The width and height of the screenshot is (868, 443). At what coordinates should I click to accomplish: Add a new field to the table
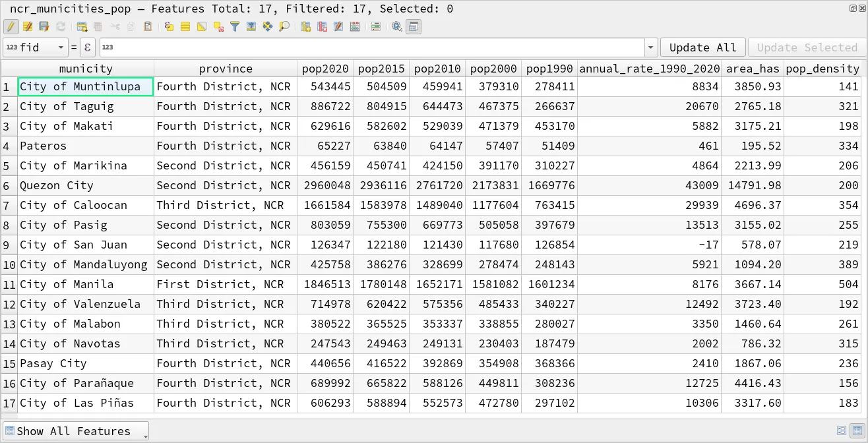(x=305, y=26)
